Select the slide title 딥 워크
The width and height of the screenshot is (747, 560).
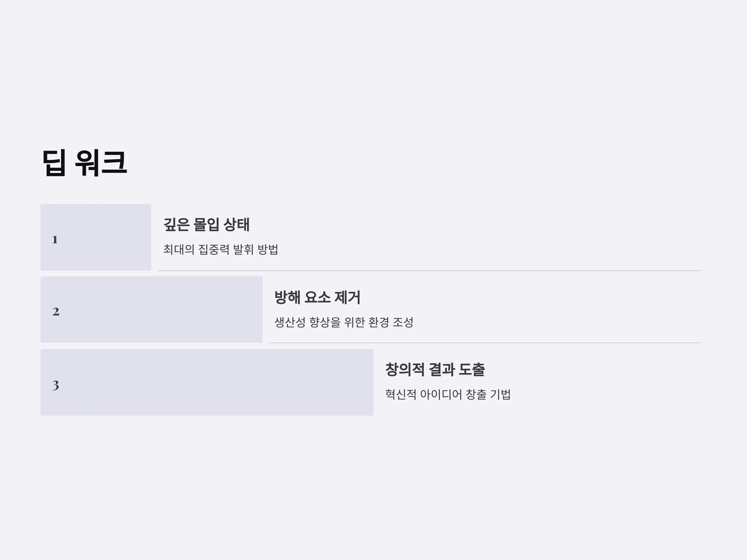[84, 163]
